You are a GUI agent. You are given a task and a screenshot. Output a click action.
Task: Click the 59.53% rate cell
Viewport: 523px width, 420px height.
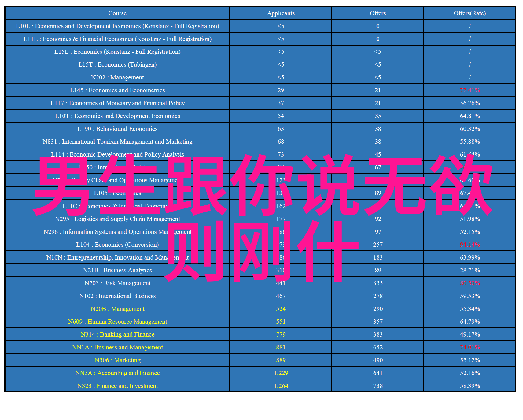(x=470, y=296)
